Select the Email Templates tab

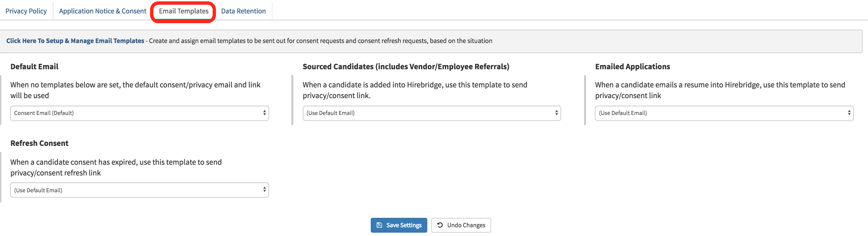coord(184,11)
